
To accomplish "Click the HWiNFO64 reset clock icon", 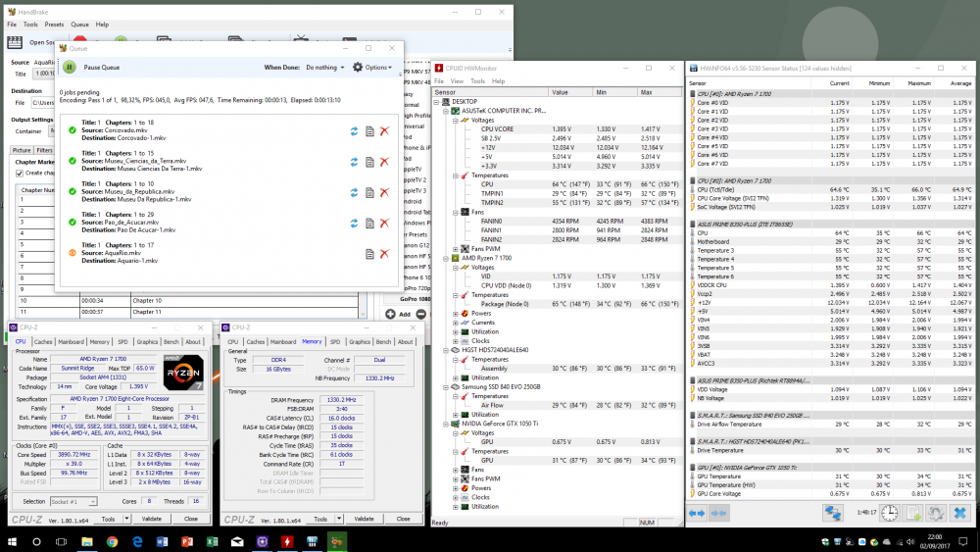I will tap(888, 513).
